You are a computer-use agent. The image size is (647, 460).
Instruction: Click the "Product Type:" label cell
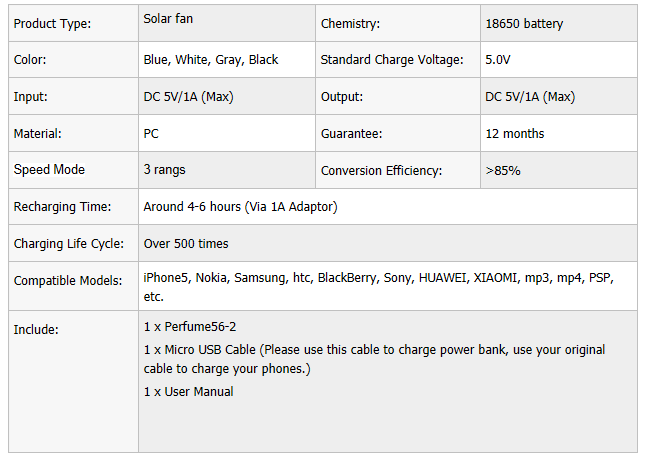(x=52, y=23)
